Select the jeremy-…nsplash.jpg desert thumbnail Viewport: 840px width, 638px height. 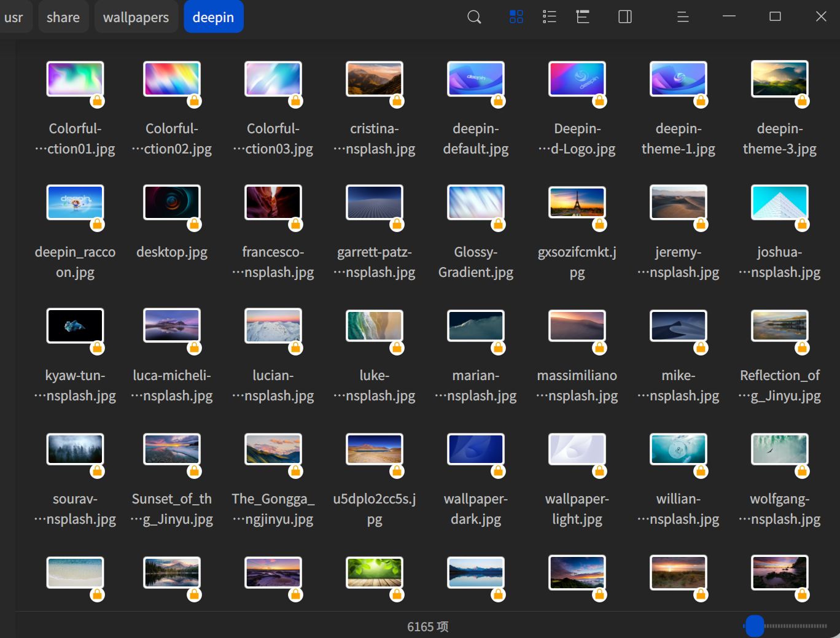click(x=679, y=203)
